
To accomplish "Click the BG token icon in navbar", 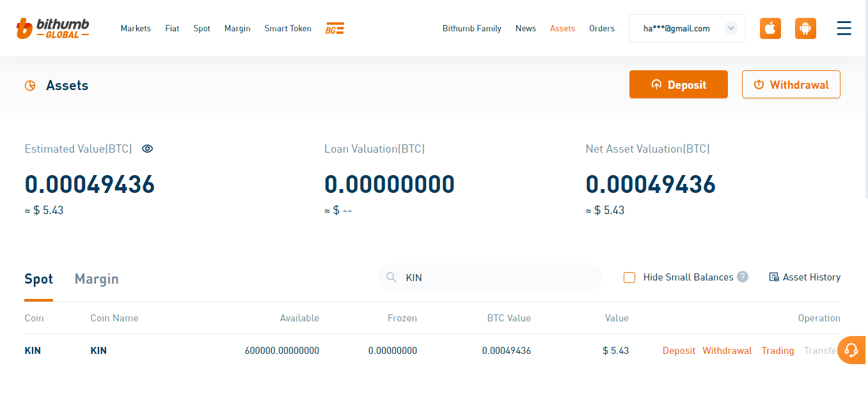I will click(335, 29).
